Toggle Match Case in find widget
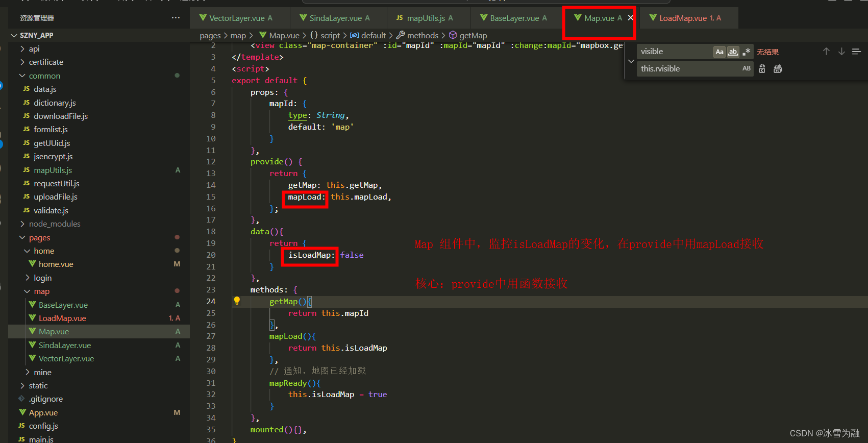 point(720,52)
